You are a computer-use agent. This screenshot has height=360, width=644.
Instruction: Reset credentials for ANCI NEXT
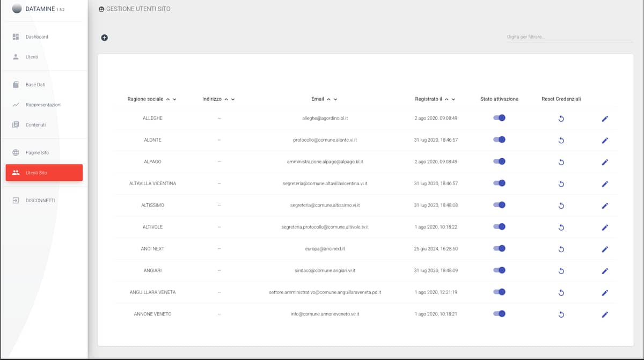click(561, 249)
